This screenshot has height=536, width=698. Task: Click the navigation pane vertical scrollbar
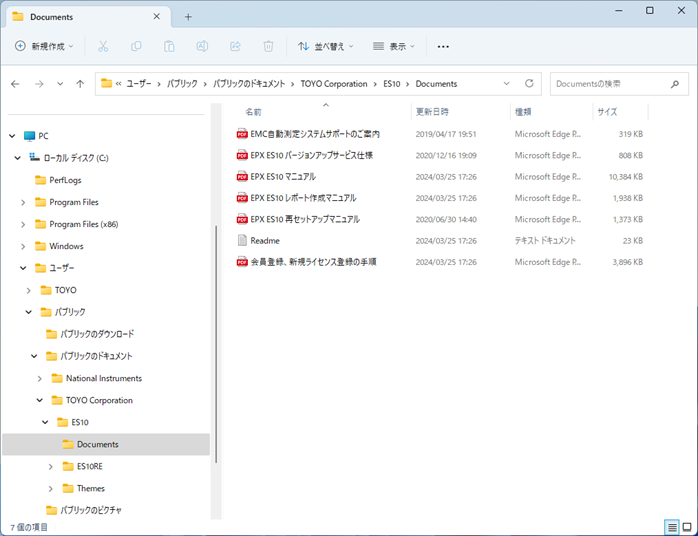pyautogui.click(x=216, y=344)
